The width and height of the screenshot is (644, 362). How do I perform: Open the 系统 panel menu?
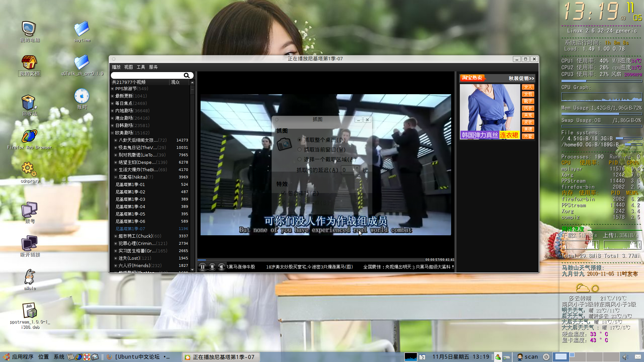pyautogui.click(x=59, y=357)
